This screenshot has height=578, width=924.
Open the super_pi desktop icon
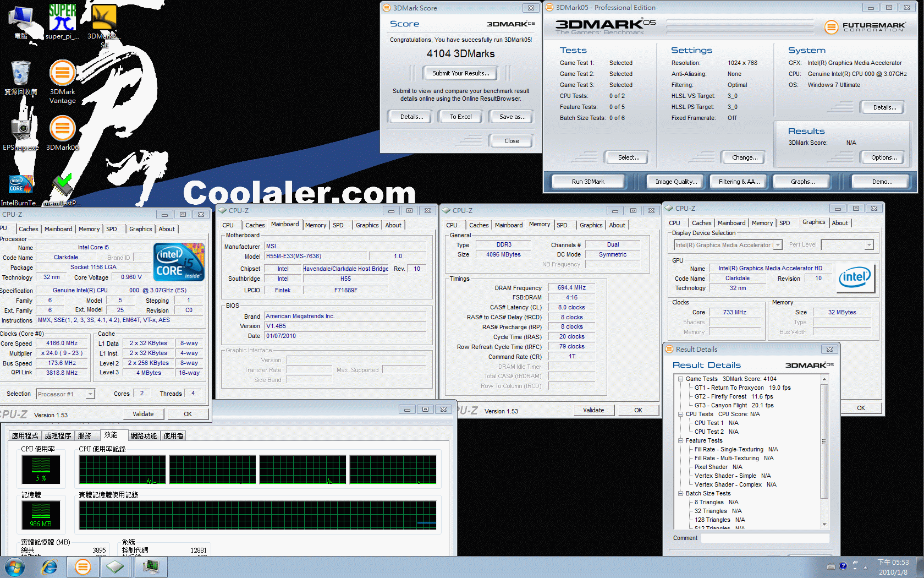pos(62,21)
